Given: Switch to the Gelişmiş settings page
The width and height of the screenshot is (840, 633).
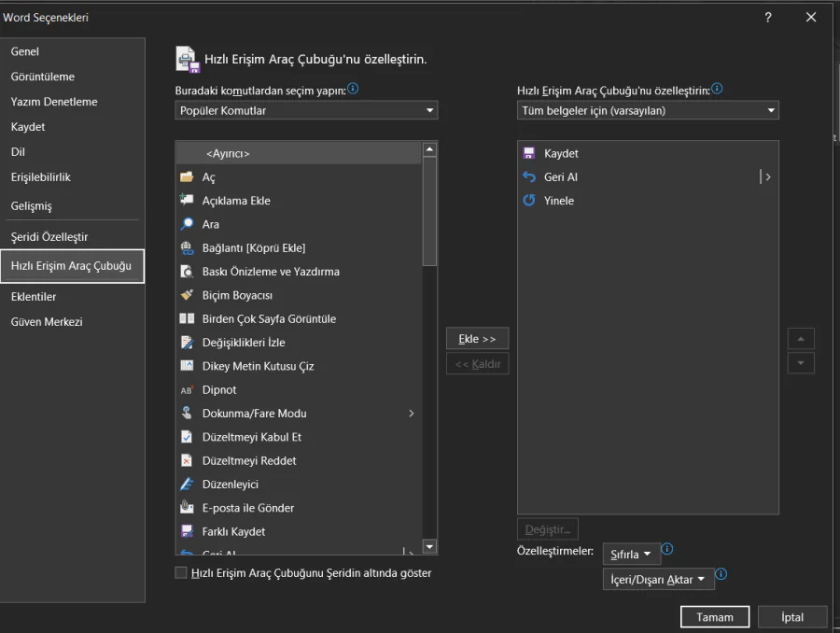Looking at the screenshot, I should 34,205.
